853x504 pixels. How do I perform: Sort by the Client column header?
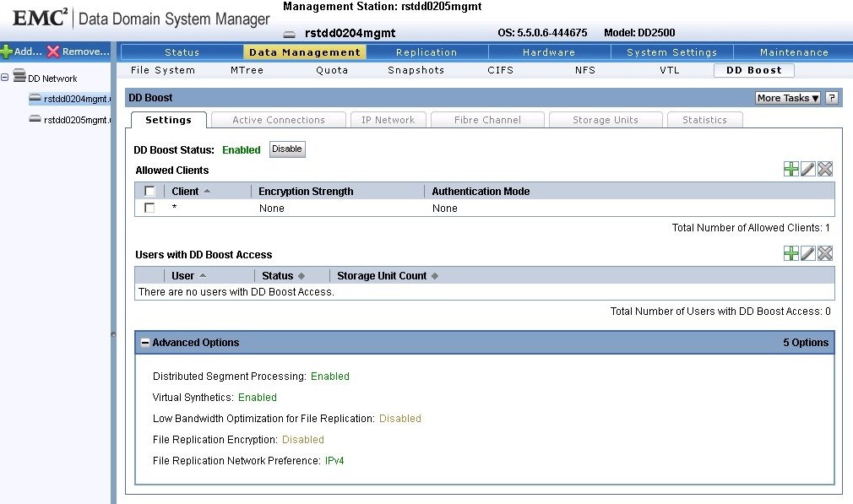184,191
